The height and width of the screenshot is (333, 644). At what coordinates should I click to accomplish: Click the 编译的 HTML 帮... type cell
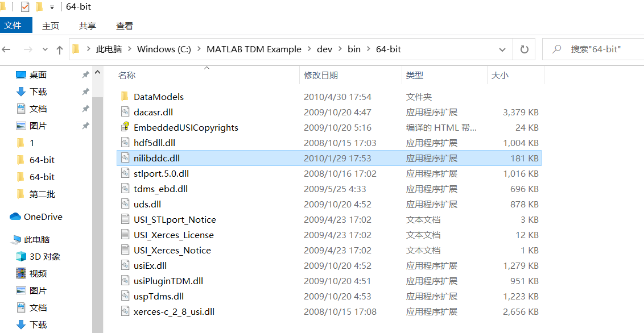coord(441,127)
